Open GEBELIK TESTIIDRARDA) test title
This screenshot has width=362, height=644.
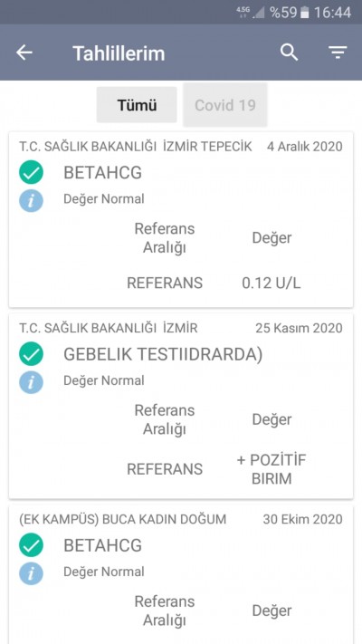163,354
